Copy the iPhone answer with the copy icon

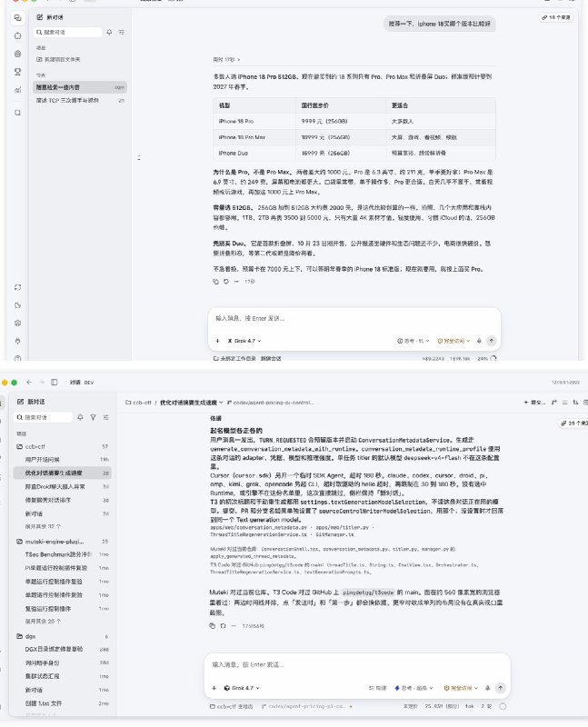click(x=215, y=282)
